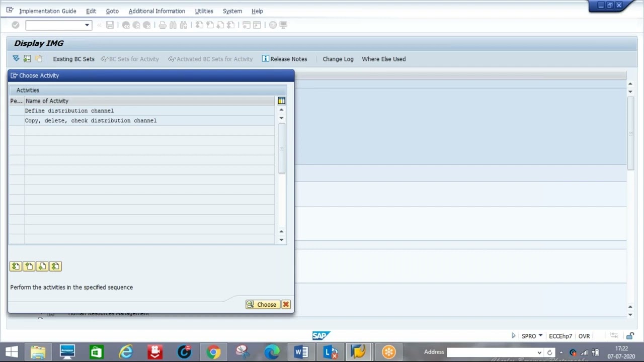Open Microsoft Word from the taskbar
This screenshot has width=644, height=362.
[301, 351]
